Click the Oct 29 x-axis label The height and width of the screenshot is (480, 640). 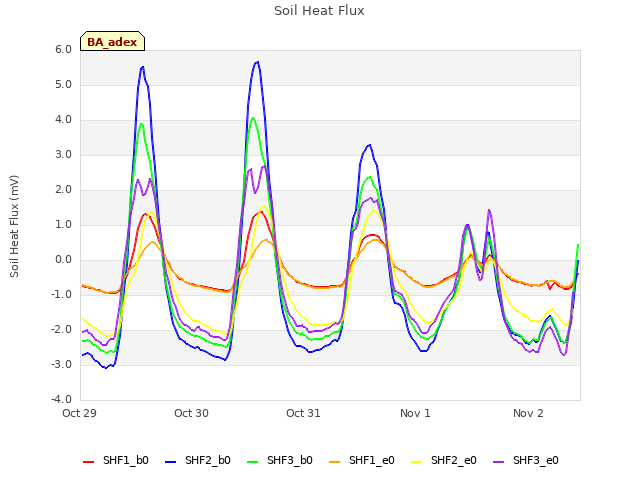[x=79, y=413]
